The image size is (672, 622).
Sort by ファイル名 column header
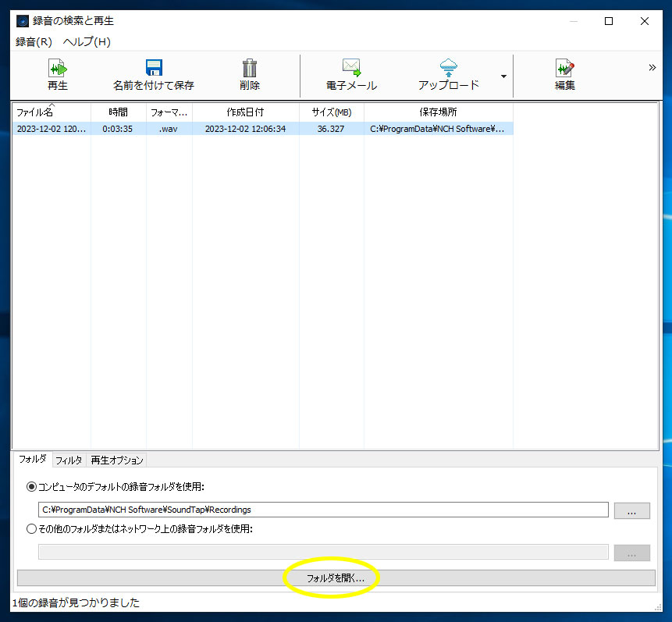(52, 112)
